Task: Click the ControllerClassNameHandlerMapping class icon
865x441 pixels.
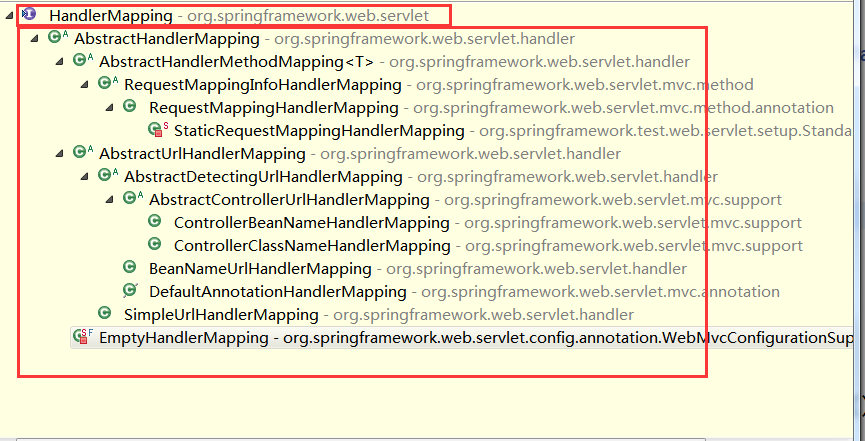Action: coord(154,243)
